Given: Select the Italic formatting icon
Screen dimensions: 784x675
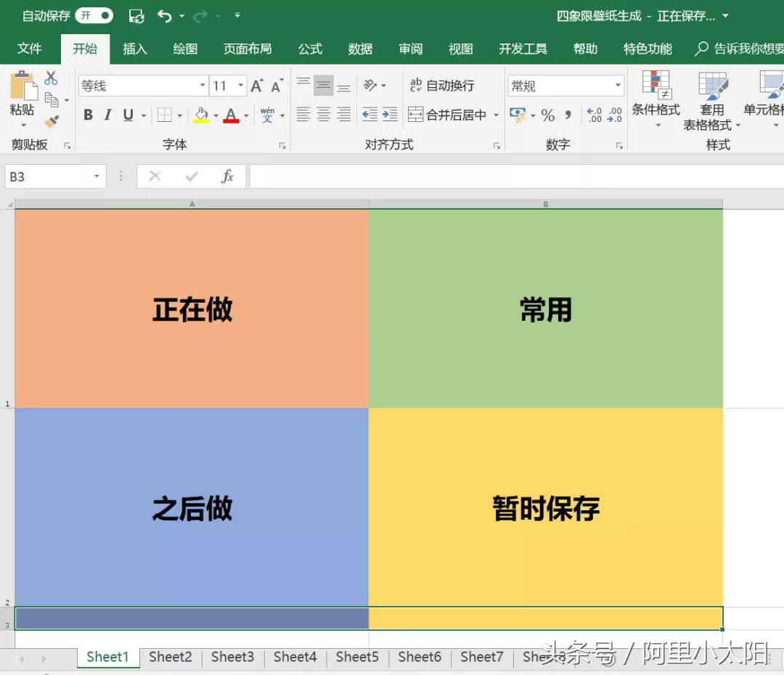Looking at the screenshot, I should [107, 115].
